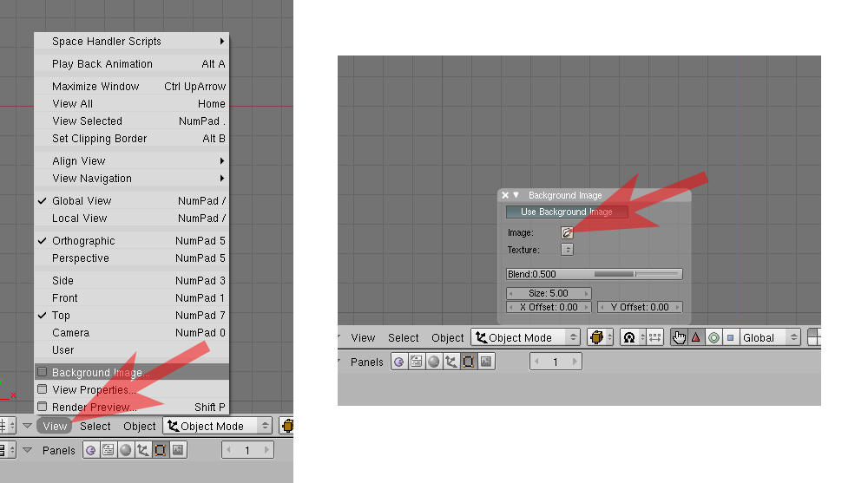Open Shading sphere panels in left screenshot
The image size is (868, 483).
pos(126,450)
